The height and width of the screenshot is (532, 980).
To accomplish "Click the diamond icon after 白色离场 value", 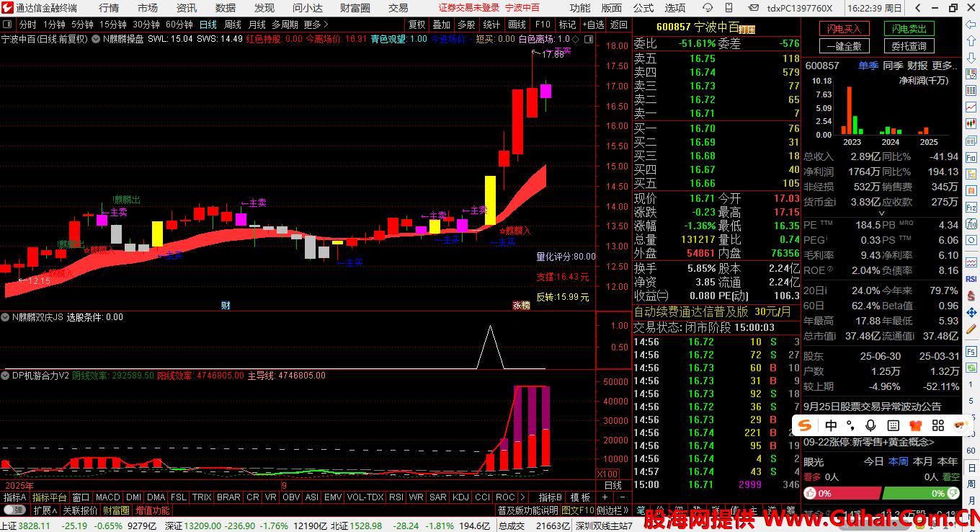I will pyautogui.click(x=576, y=39).
